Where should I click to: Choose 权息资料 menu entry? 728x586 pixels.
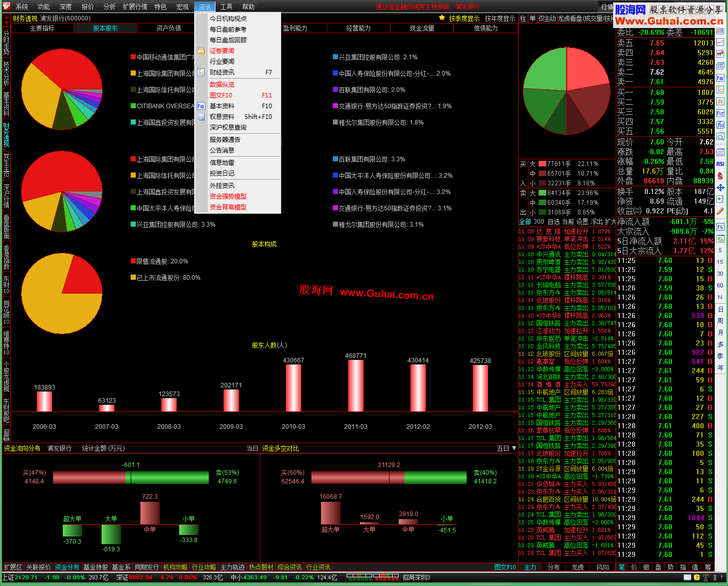tap(238, 117)
